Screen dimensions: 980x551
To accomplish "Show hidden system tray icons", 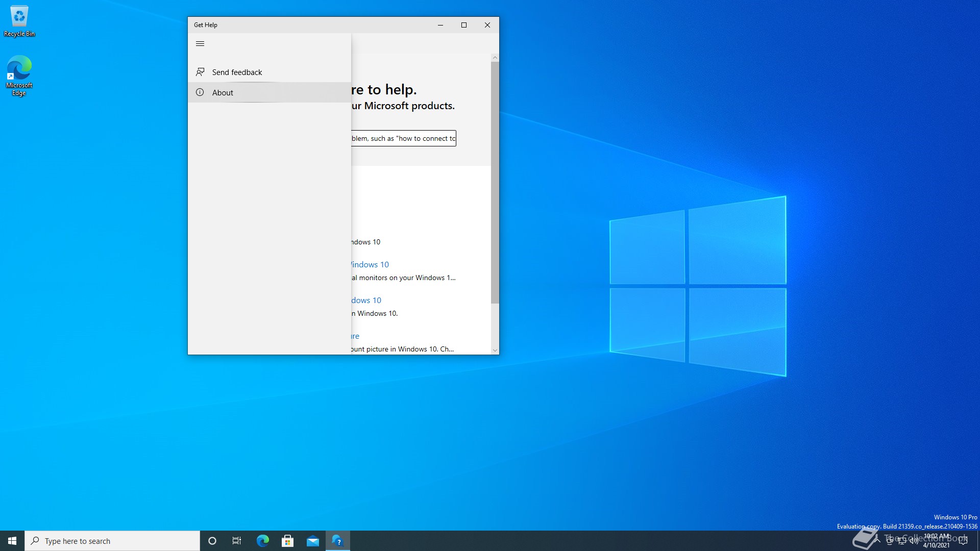I will coord(877,541).
